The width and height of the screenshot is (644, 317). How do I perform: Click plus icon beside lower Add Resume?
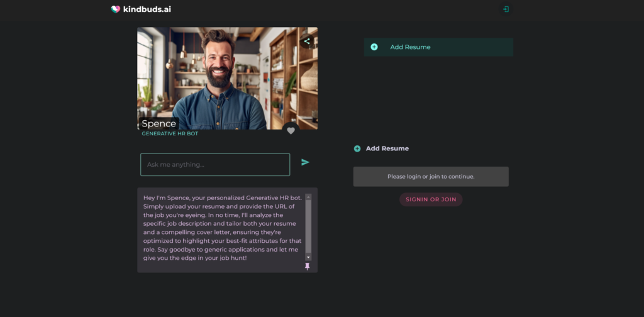357,148
